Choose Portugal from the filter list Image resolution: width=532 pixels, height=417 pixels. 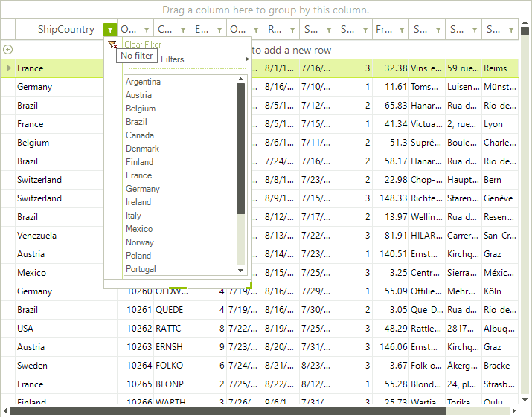click(141, 269)
